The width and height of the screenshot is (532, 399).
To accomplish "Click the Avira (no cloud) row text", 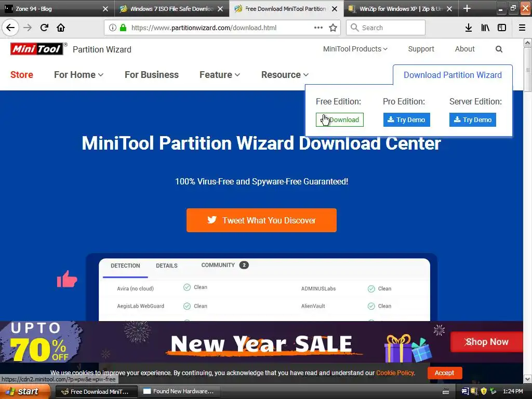I will (136, 289).
